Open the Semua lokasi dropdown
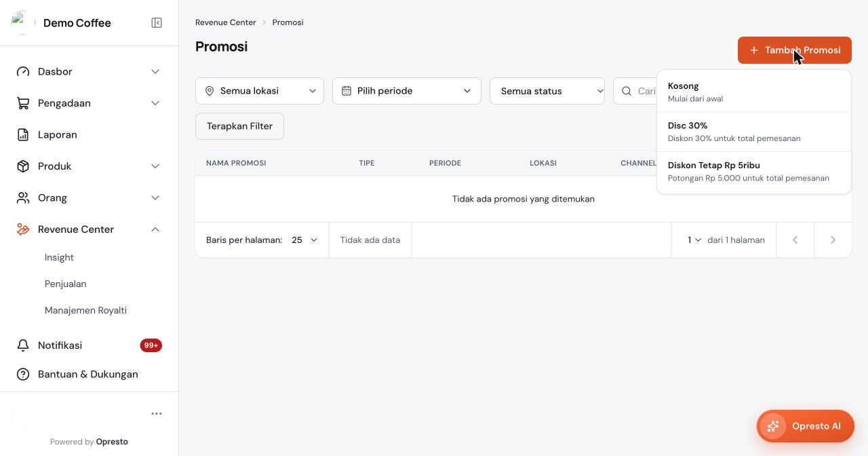The width and height of the screenshot is (868, 456). 260,91
